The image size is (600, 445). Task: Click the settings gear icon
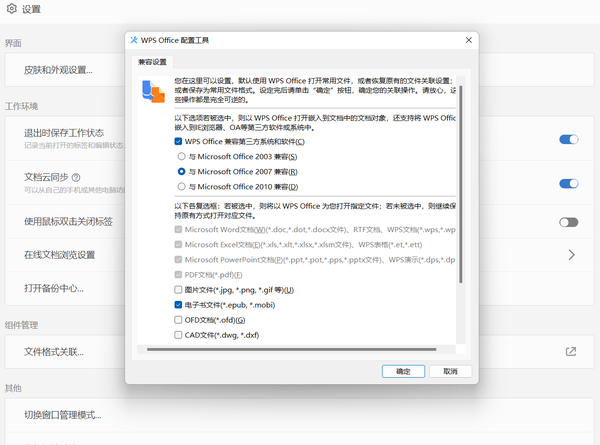click(x=11, y=8)
